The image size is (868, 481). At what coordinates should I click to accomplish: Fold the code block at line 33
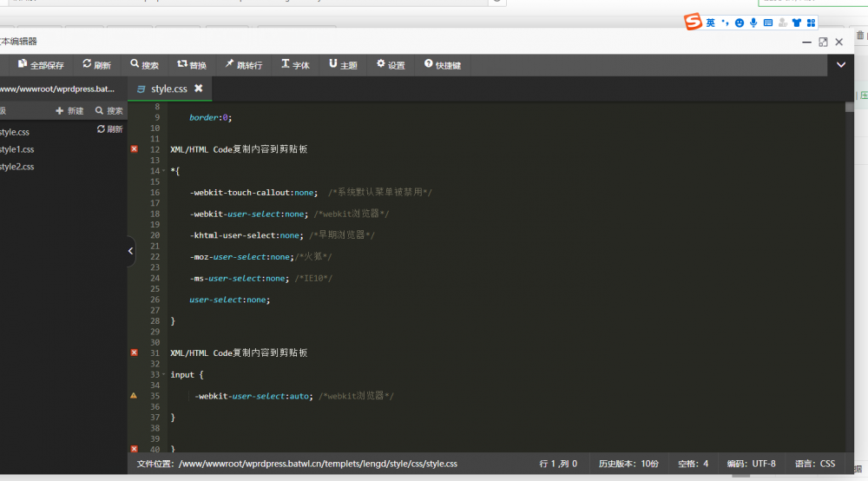click(163, 375)
